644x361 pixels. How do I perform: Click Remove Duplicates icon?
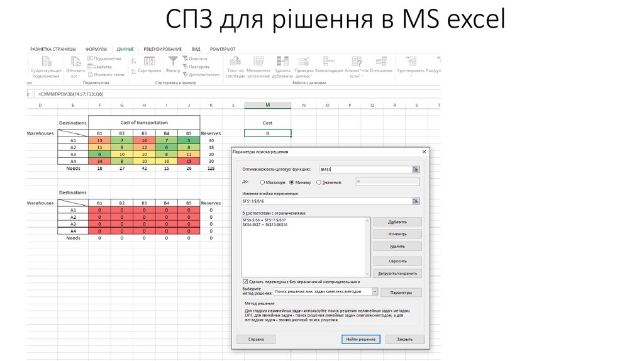[282, 62]
